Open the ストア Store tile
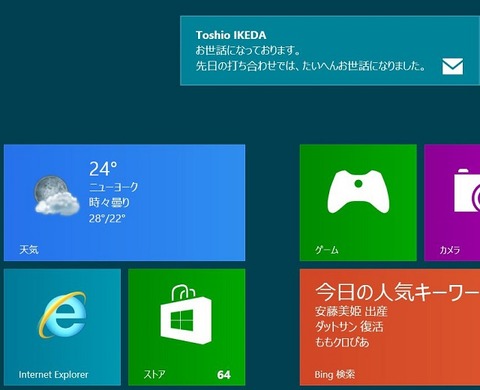Image resolution: width=480 pixels, height=390 pixels. (187, 327)
